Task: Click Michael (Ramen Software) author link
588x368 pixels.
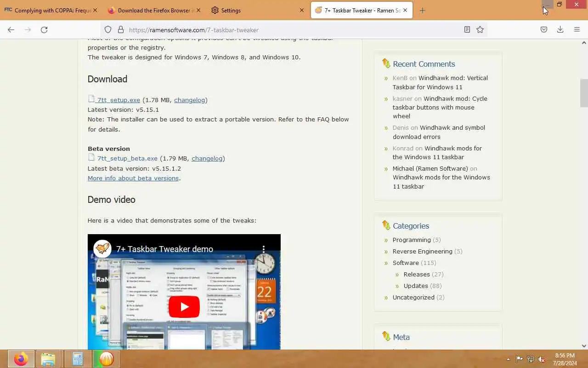Action: click(x=430, y=168)
